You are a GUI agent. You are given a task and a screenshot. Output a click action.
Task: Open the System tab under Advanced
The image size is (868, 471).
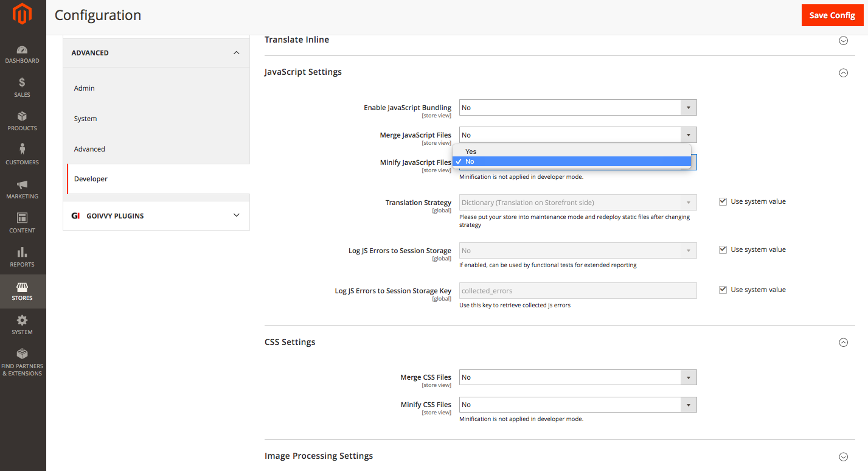click(86, 119)
